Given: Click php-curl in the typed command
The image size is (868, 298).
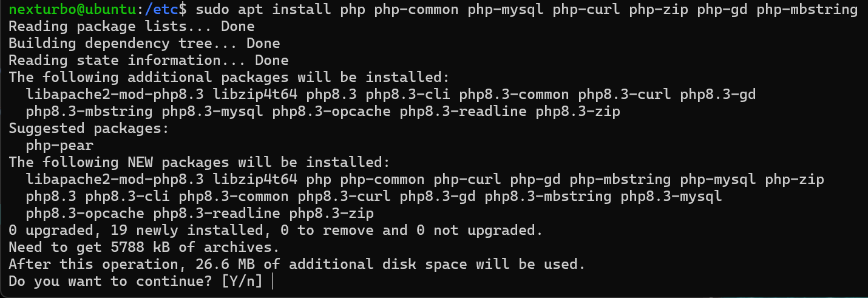Looking at the screenshot, I should click(650, 10).
